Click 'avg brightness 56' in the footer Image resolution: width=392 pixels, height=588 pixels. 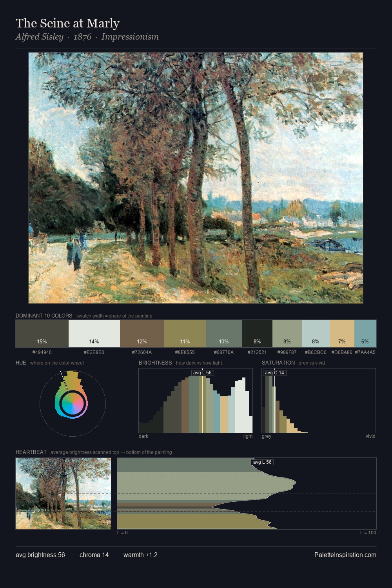point(40,555)
